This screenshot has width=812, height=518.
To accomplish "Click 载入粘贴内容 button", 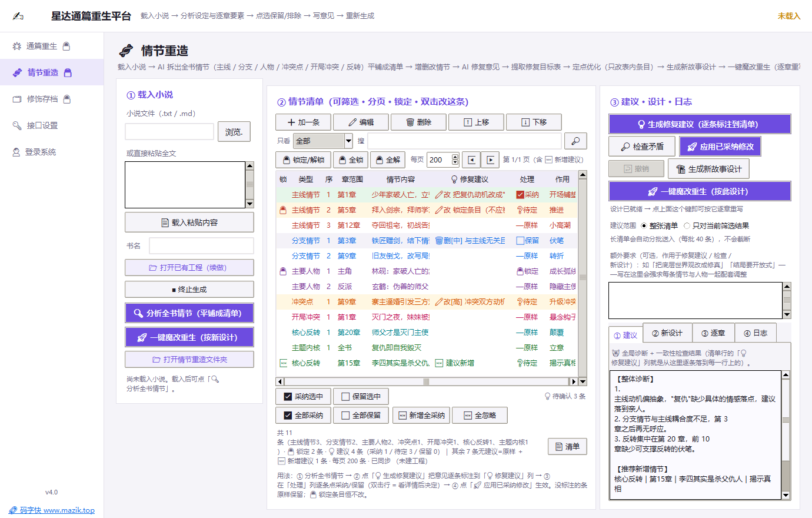I will coord(189,223).
